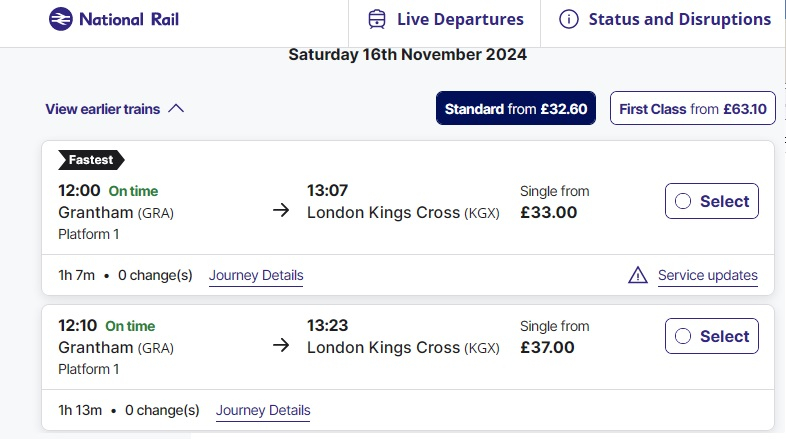Open Journey Details for the 1h 7m train
This screenshot has height=439, width=786.
(256, 276)
